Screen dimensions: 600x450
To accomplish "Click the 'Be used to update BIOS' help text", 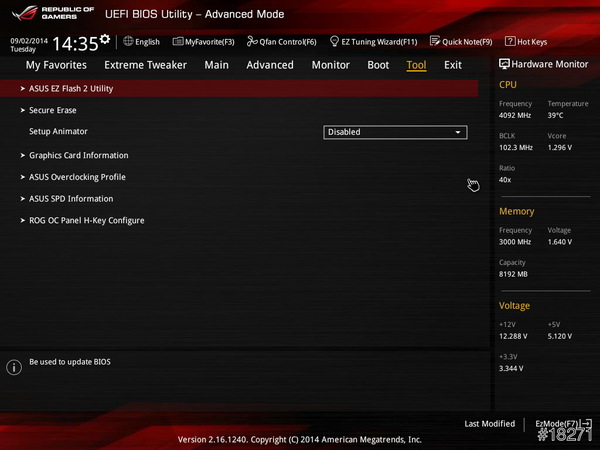I will [70, 362].
